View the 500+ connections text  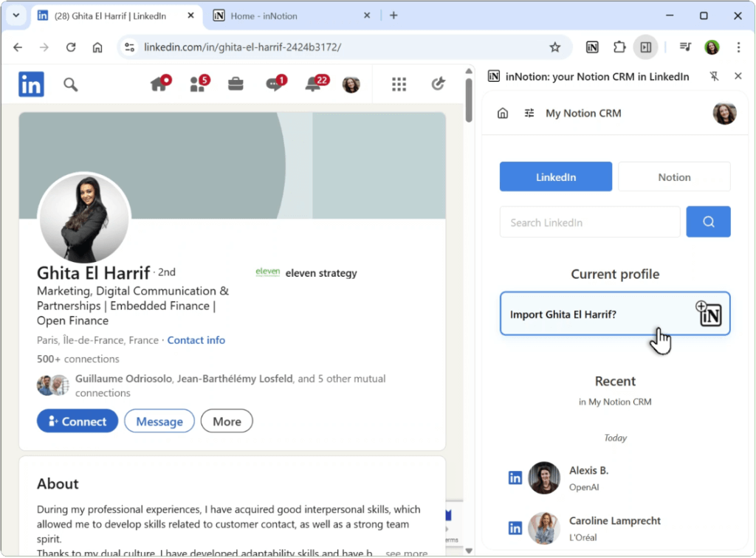[78, 359]
